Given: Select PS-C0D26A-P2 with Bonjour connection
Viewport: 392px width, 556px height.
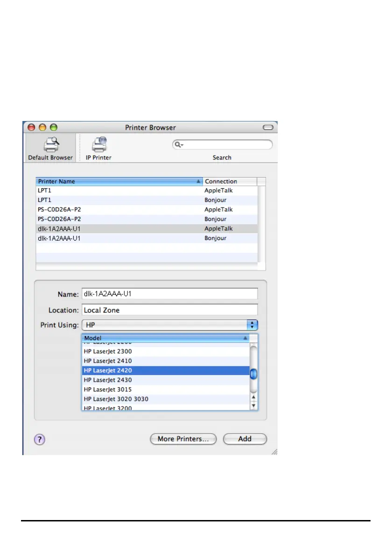Looking at the screenshot, I should tap(147, 219).
